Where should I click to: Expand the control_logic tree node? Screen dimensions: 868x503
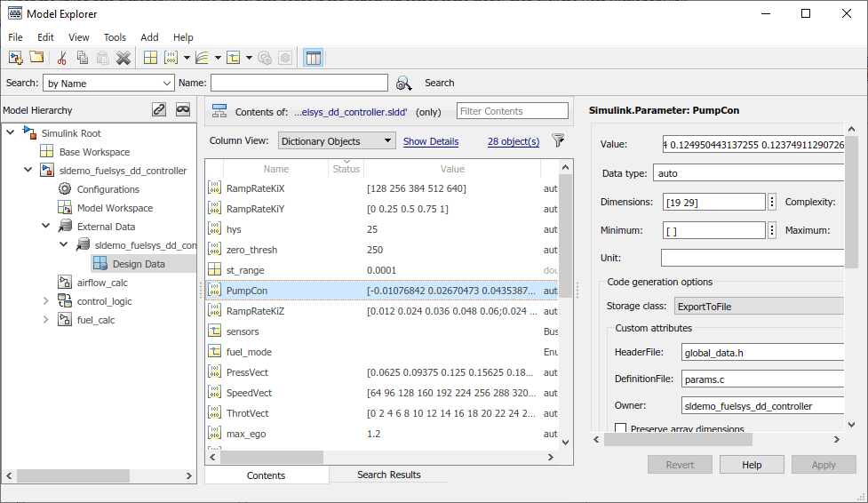[46, 301]
